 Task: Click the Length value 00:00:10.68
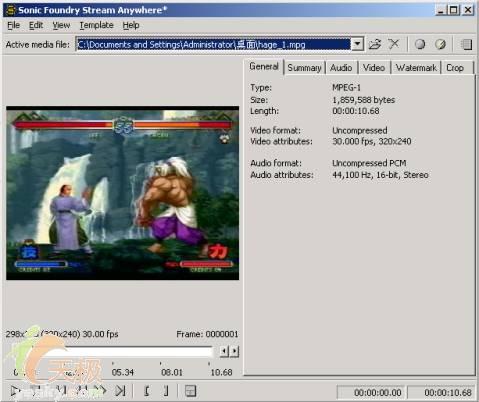[x=356, y=111]
